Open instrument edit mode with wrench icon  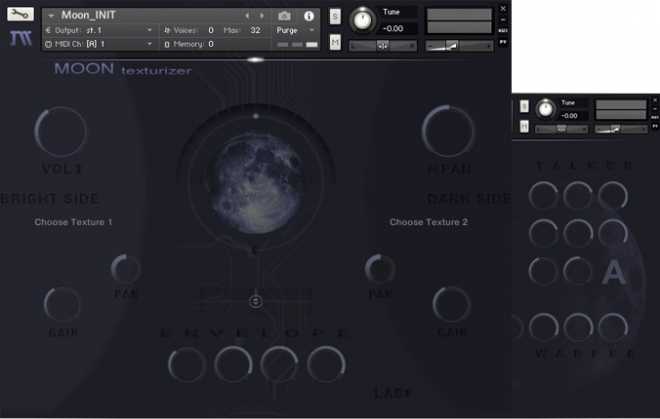pos(20,14)
